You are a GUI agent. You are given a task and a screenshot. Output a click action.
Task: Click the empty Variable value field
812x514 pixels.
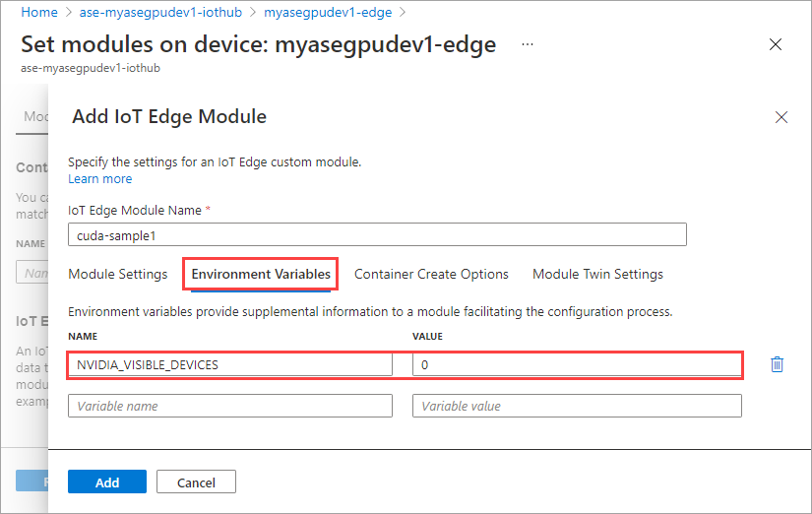point(577,406)
